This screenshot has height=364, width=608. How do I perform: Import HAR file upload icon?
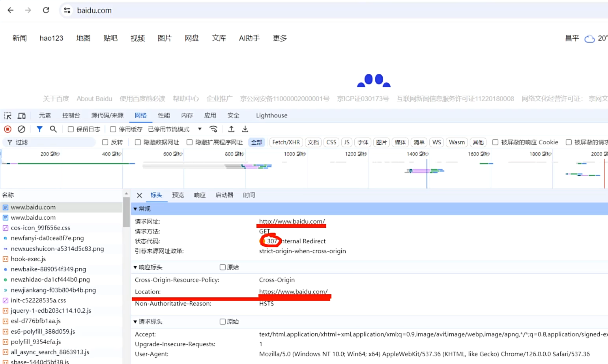[x=232, y=129]
